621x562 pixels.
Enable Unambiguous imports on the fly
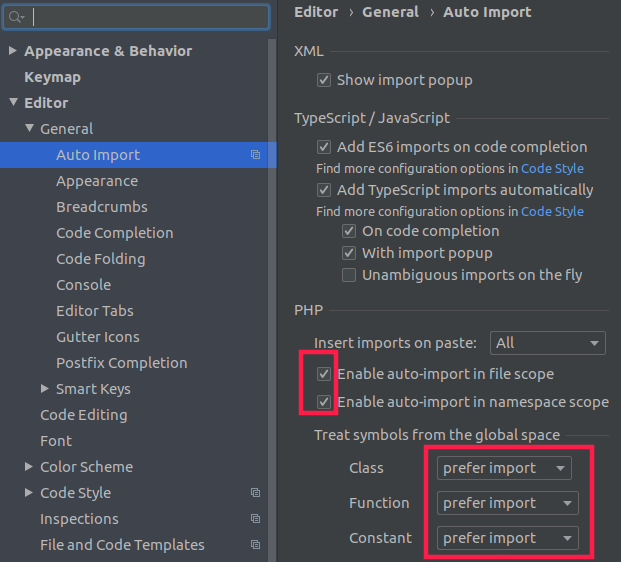pos(349,275)
